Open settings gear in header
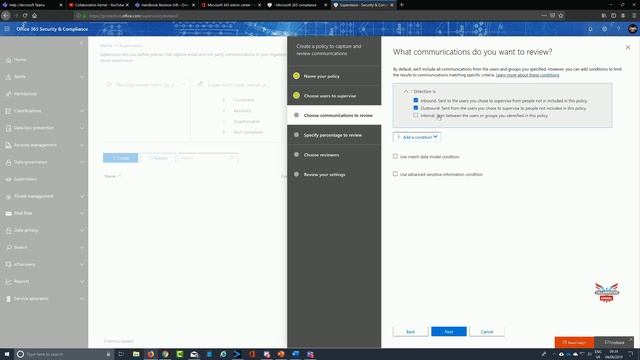 click(x=604, y=29)
